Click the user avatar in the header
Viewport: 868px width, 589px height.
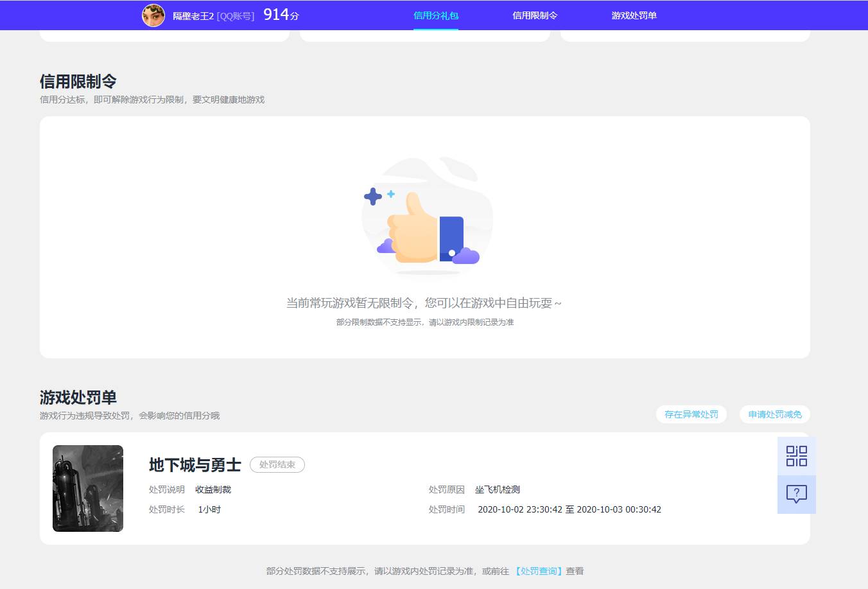(x=153, y=15)
